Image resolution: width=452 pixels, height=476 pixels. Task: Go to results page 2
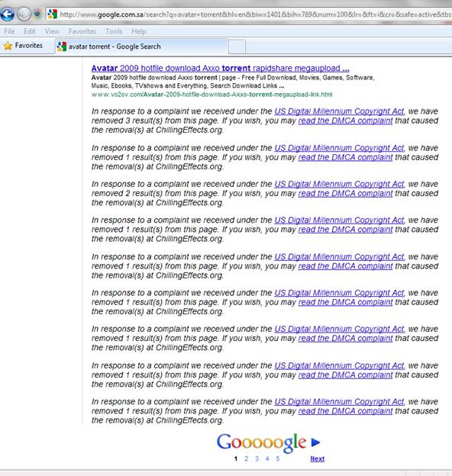tap(246, 458)
